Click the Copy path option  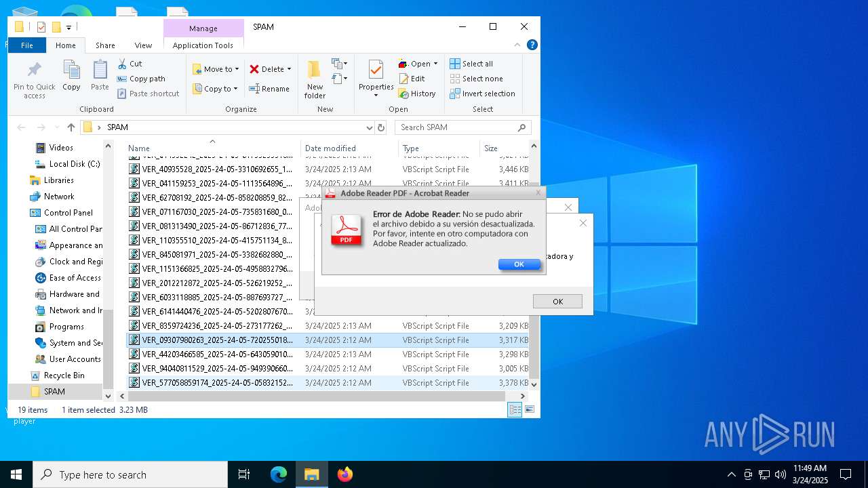pyautogui.click(x=142, y=79)
